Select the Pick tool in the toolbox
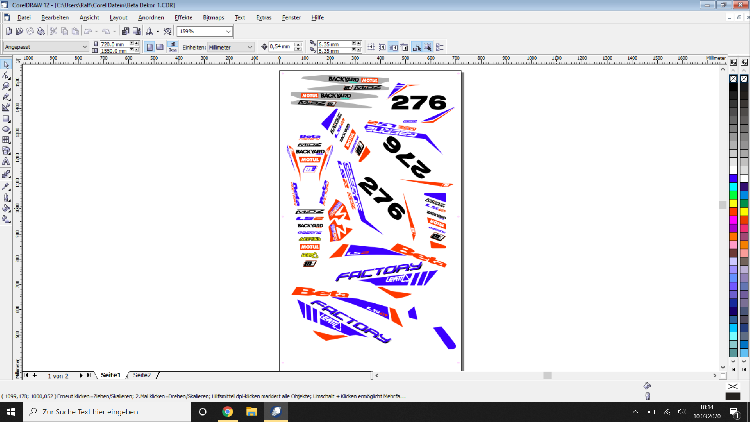Image resolution: width=750 pixels, height=422 pixels. pyautogui.click(x=6, y=64)
